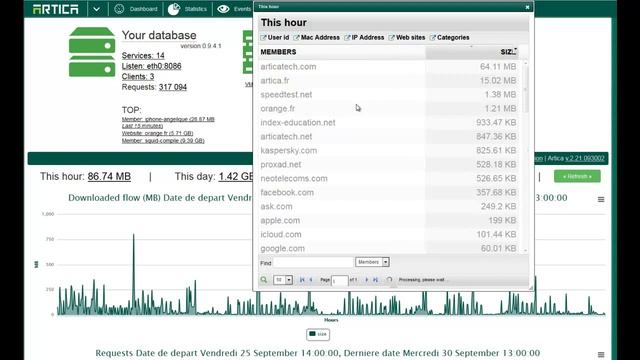This screenshot has width=640, height=360.
Task: Switch to the Mac Address tab
Action: [x=316, y=38]
